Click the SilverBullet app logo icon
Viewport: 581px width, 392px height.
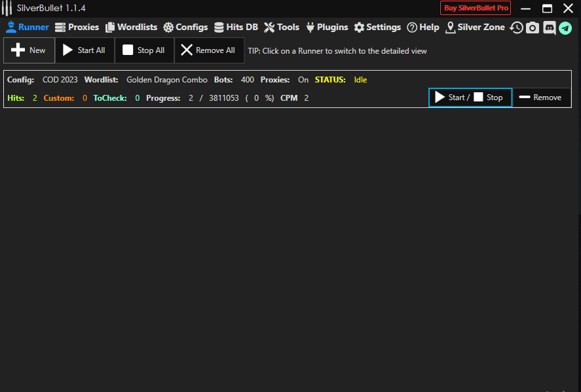point(7,8)
